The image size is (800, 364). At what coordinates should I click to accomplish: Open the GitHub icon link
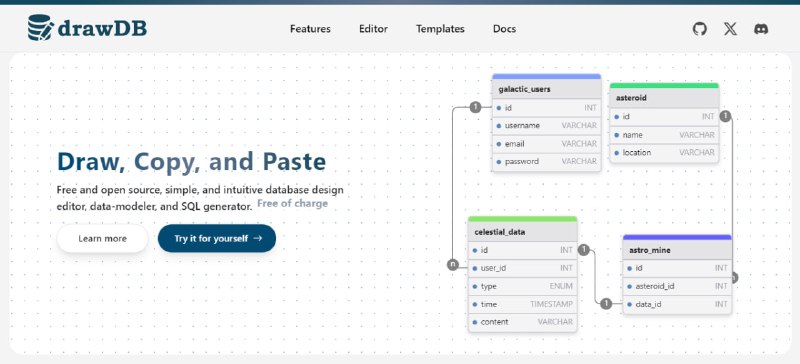(700, 29)
